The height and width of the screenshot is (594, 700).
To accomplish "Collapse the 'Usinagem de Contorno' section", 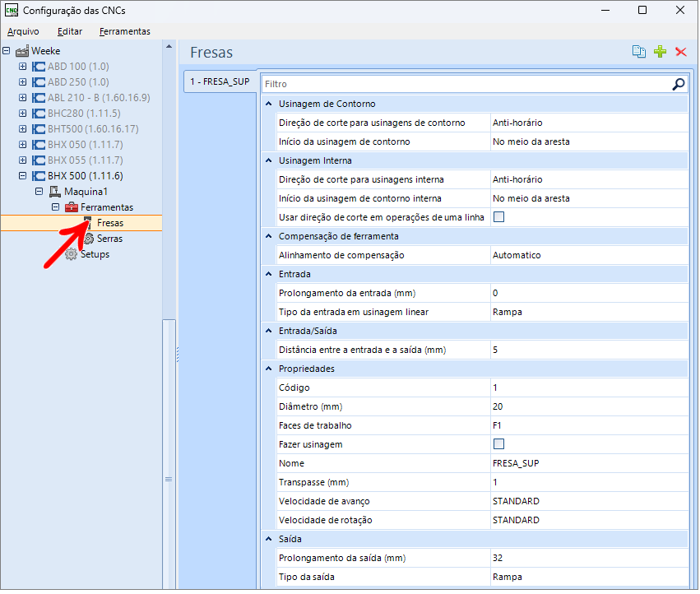I will tap(268, 104).
